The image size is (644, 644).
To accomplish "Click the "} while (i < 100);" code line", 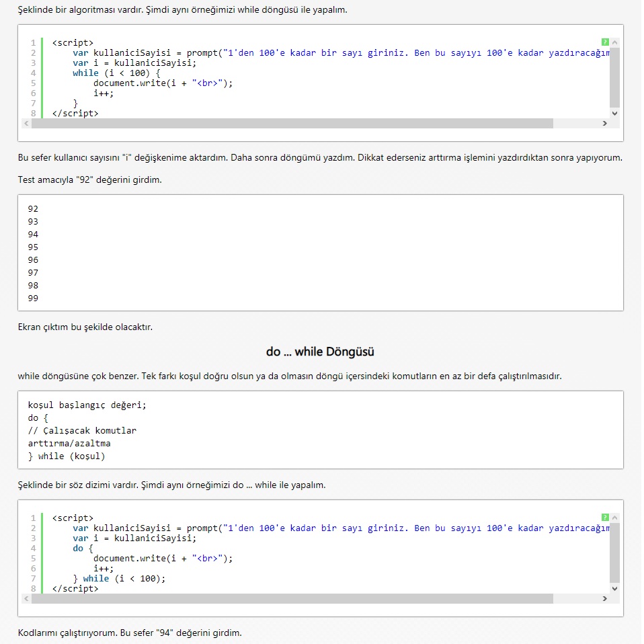I will tap(119, 579).
